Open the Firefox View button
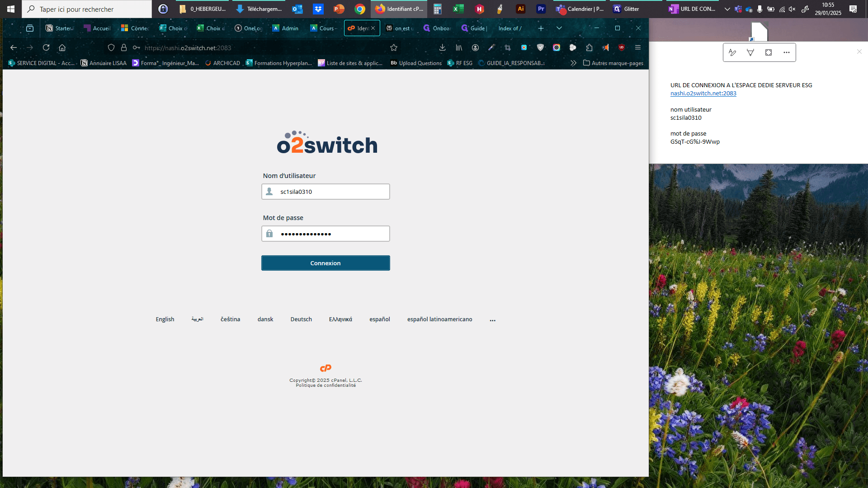This screenshot has width=868, height=488. (x=30, y=28)
